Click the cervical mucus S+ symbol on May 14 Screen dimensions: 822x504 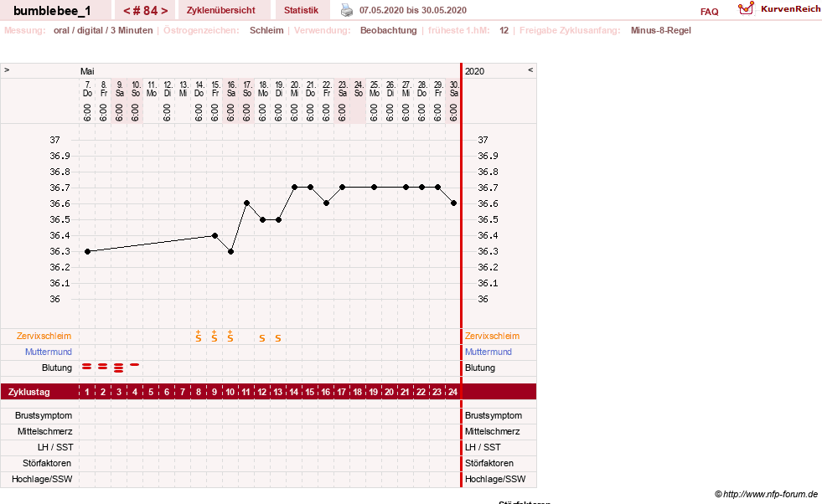click(198, 337)
